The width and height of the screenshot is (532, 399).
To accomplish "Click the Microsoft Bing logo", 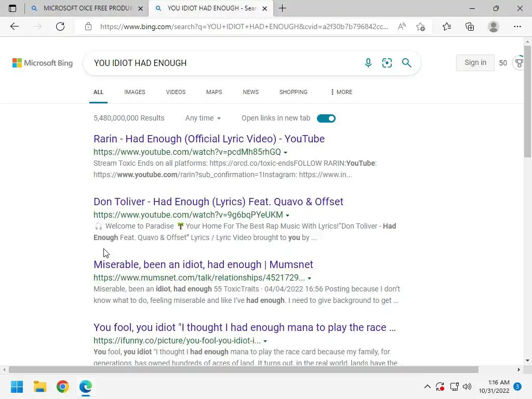I will pos(43,63).
